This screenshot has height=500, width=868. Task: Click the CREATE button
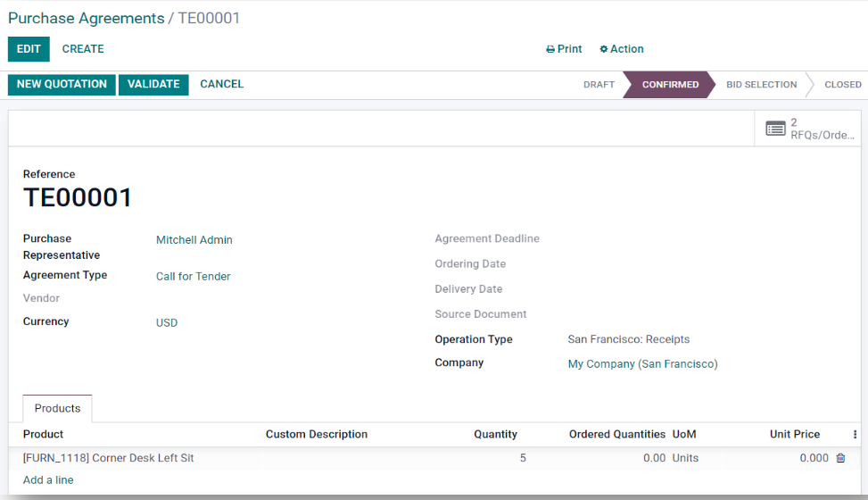point(83,49)
